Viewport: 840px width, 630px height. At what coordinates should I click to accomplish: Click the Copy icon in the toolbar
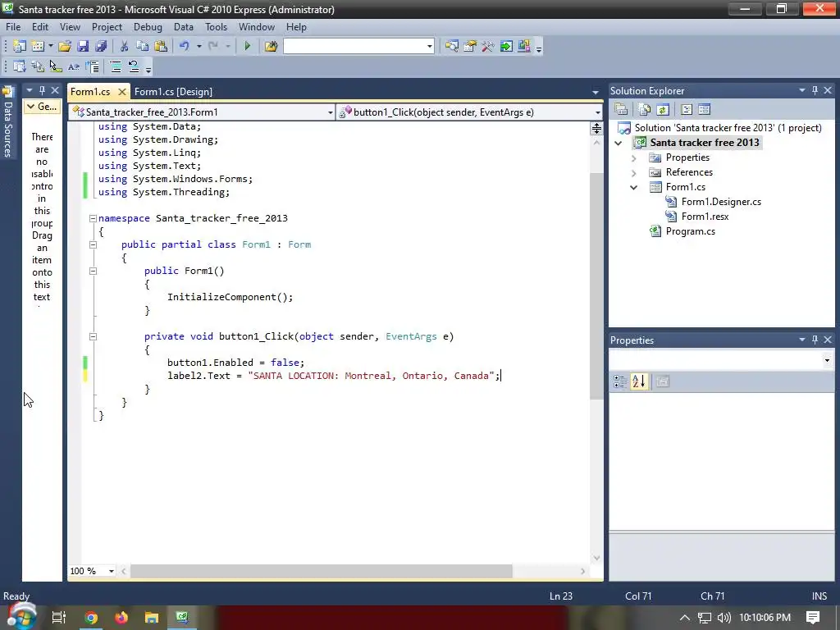pyautogui.click(x=142, y=47)
